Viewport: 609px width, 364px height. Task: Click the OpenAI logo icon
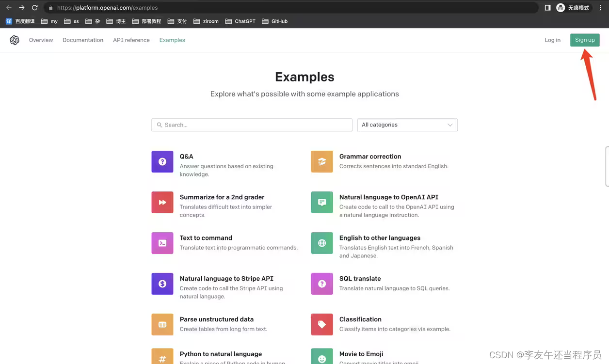[15, 40]
